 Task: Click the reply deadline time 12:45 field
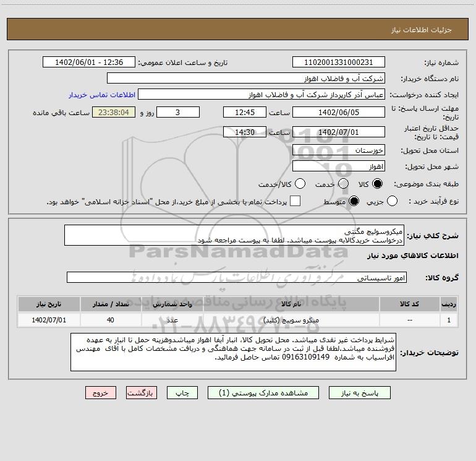point(245,112)
